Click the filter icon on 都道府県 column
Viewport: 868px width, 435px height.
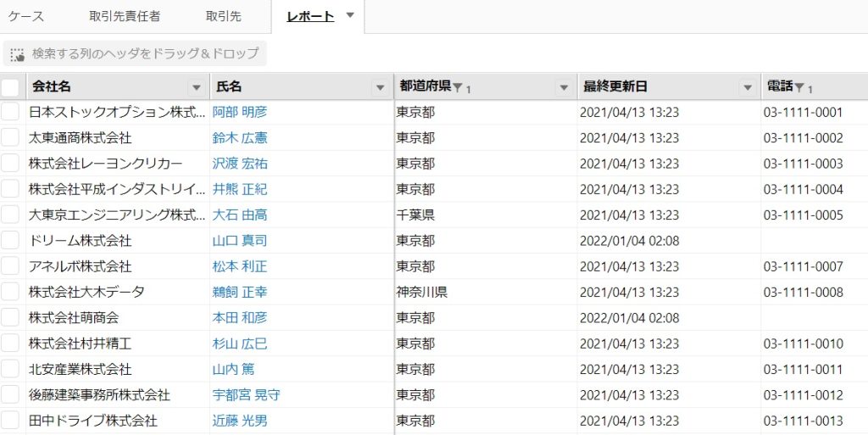tap(457, 87)
